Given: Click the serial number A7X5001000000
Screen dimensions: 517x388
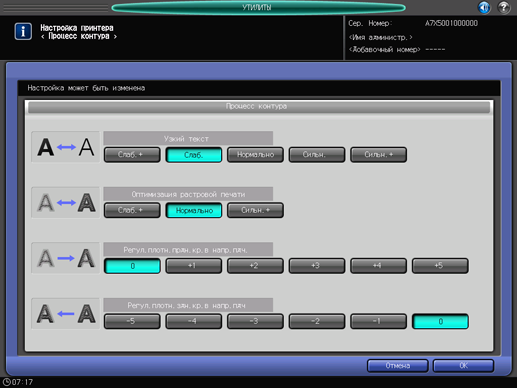Looking at the screenshot, I should click(451, 23).
